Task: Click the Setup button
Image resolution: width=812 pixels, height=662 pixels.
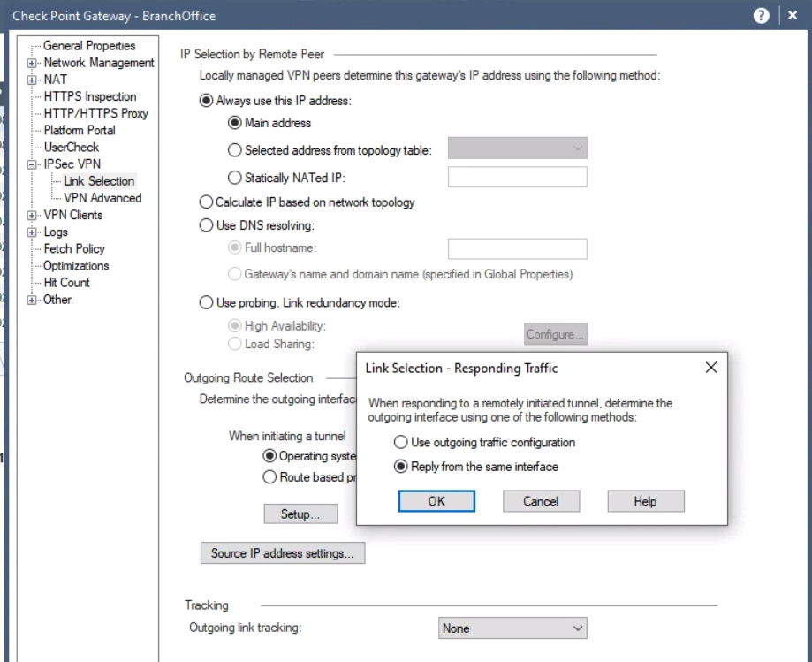Action: (300, 514)
